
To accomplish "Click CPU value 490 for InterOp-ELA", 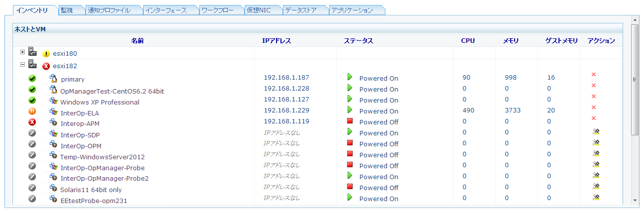I will coord(468,110).
